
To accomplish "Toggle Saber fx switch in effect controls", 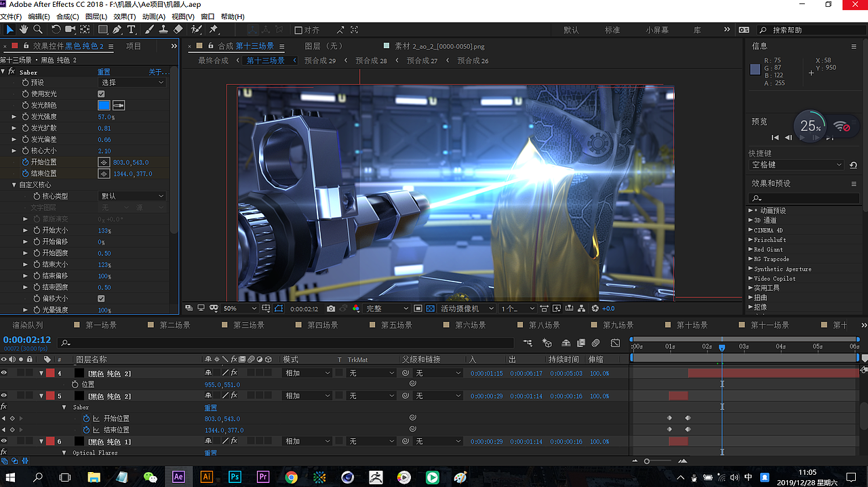I will (11, 71).
